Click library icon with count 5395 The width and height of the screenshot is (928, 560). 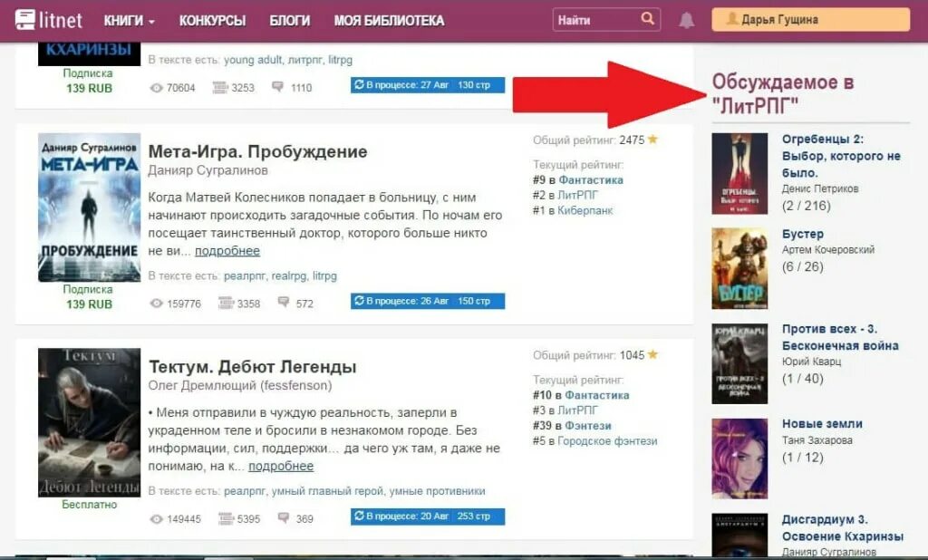click(226, 518)
